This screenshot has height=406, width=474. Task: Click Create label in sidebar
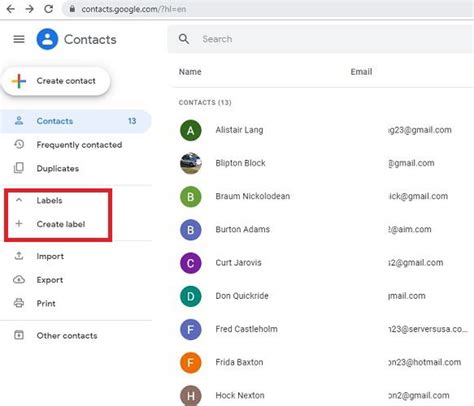click(61, 224)
